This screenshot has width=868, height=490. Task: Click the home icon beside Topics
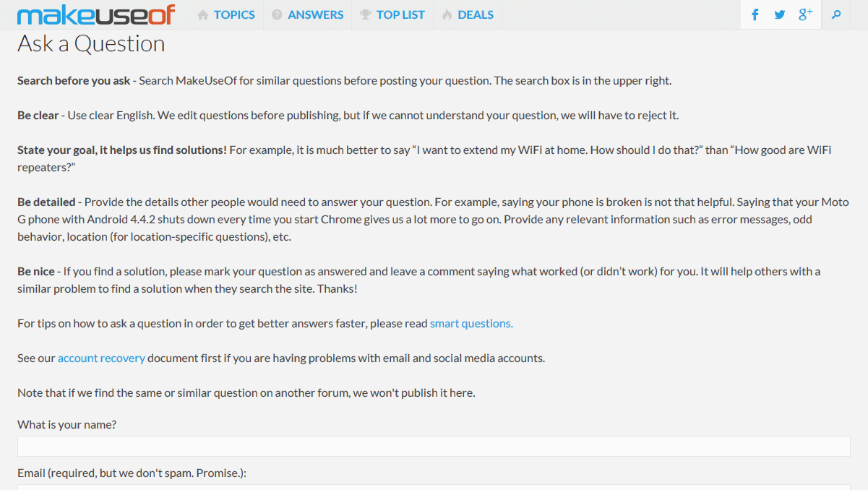203,15
